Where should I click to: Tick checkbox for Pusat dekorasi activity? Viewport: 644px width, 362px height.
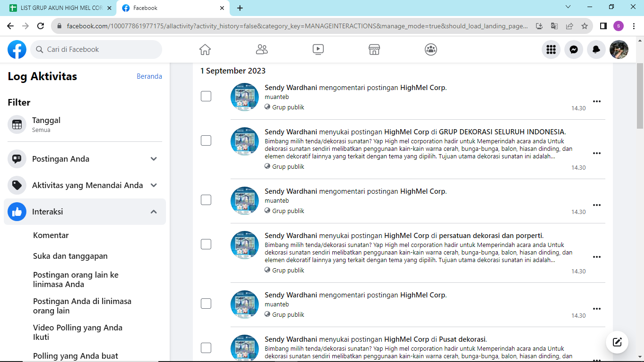coord(206,348)
